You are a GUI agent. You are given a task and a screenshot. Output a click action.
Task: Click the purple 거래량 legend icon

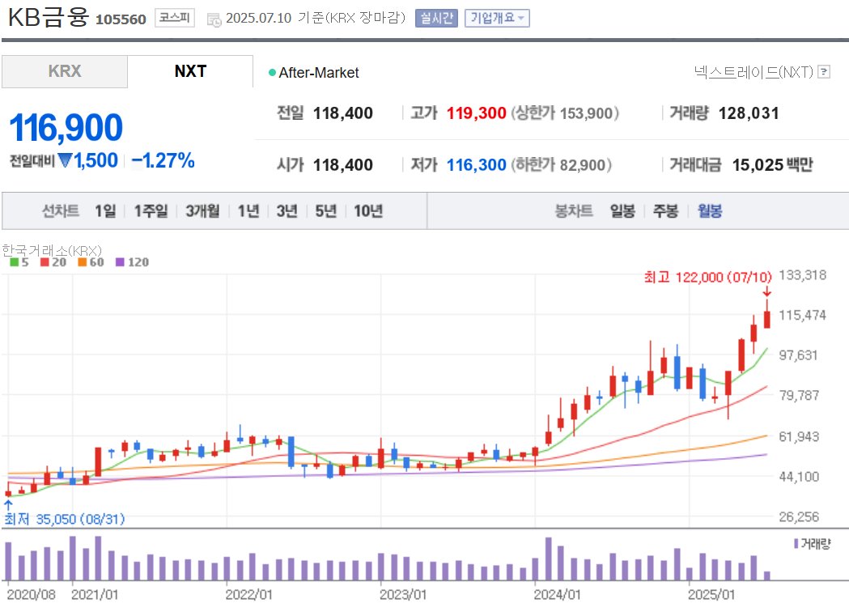(796, 544)
